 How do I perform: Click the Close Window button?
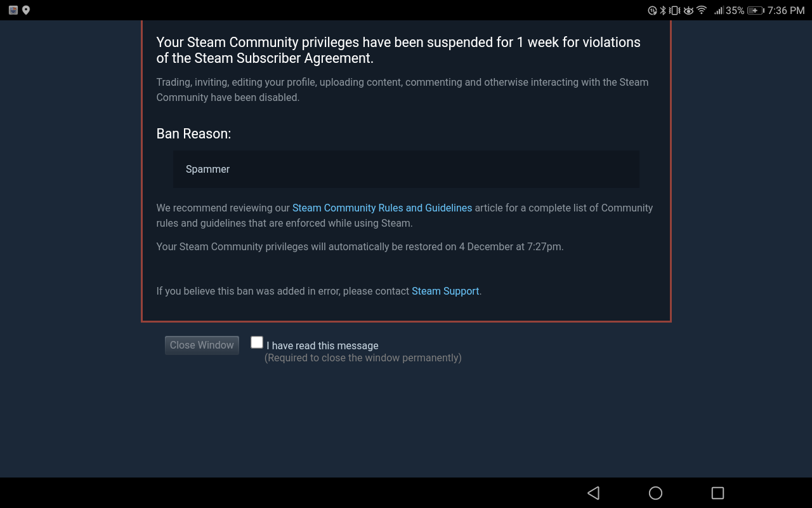tap(202, 345)
